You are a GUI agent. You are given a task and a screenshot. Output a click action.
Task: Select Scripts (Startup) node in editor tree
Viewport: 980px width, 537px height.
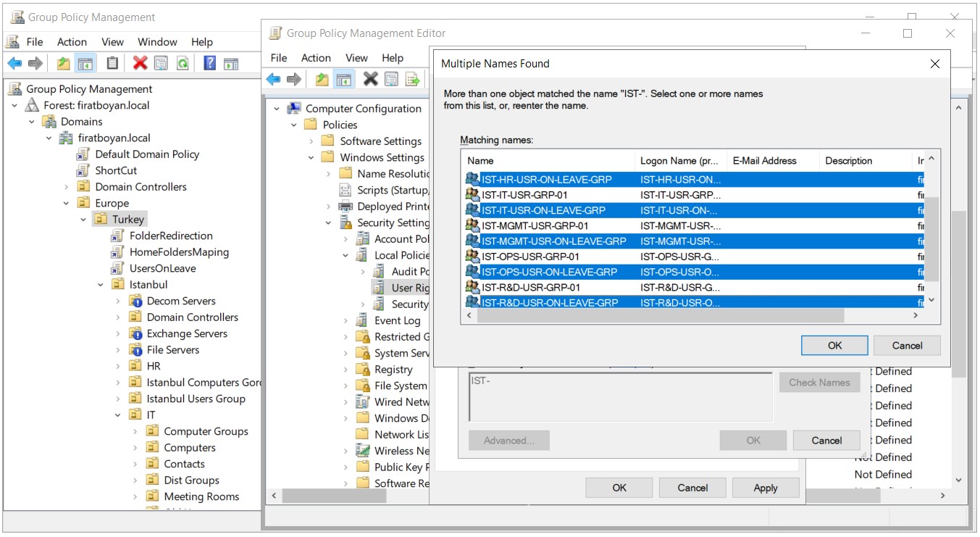[393, 190]
